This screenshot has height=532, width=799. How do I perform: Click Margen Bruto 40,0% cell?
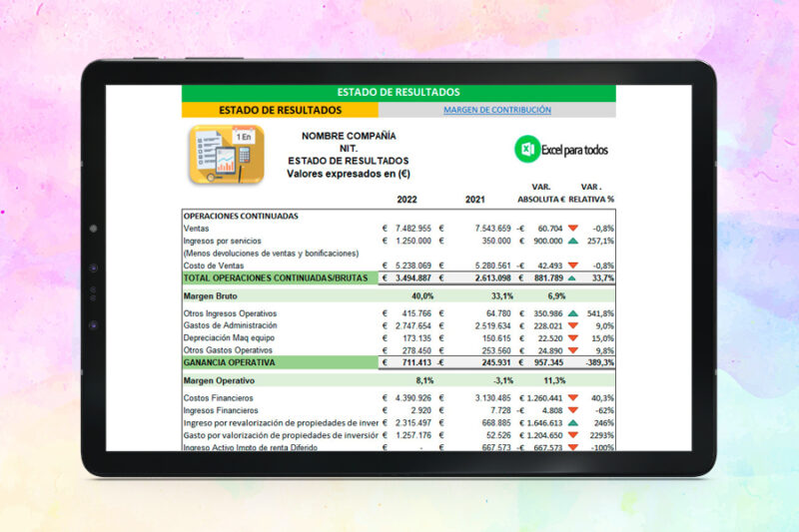pos(422,295)
